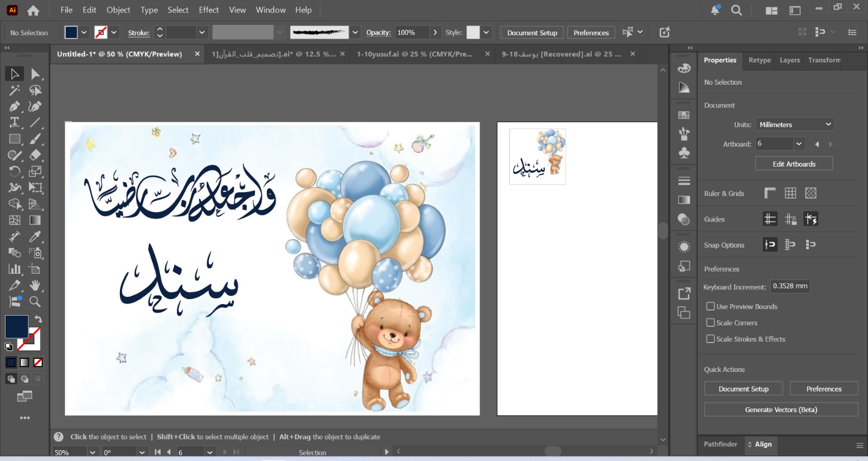Check the Scale Corners option
Viewport: 868px width, 461px height.
(710, 323)
